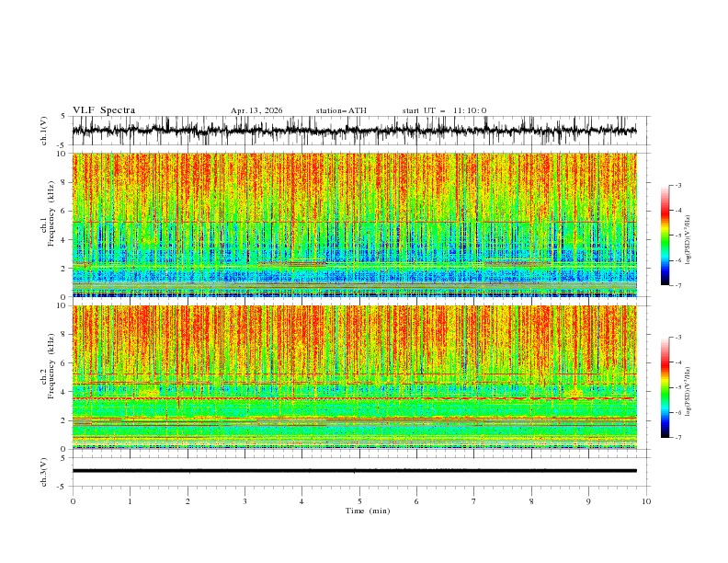This screenshot has height=563, width=728.
Task: Click ch.2 'Frequency (kHz)' axis label
Action: pyautogui.click(x=51, y=365)
